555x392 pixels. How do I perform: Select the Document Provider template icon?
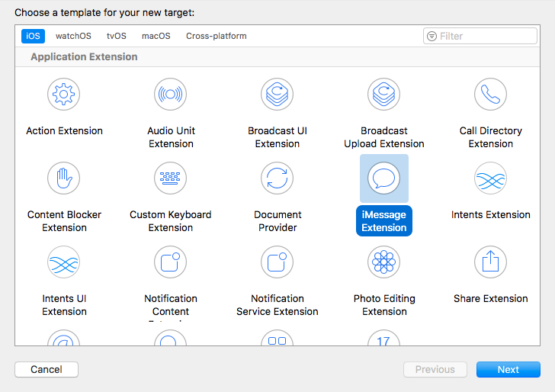click(277, 179)
